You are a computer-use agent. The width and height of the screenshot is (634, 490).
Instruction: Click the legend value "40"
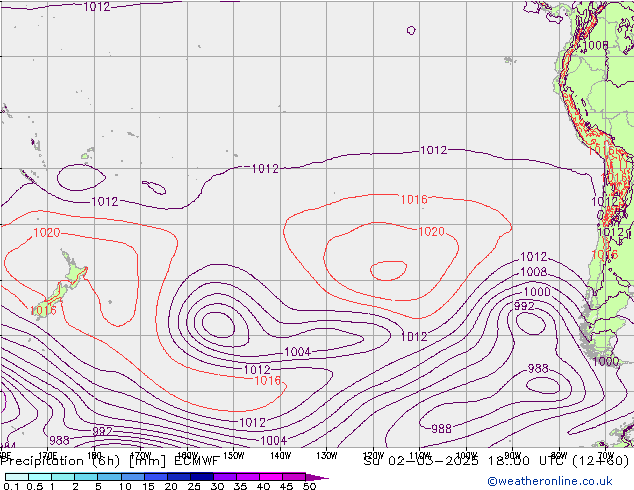pos(264,486)
